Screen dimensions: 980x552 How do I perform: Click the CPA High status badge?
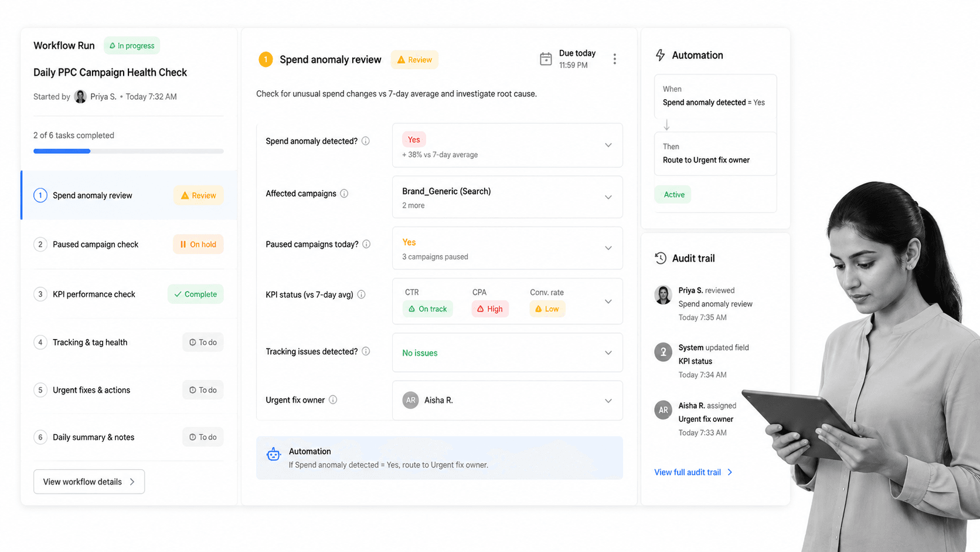coord(490,309)
